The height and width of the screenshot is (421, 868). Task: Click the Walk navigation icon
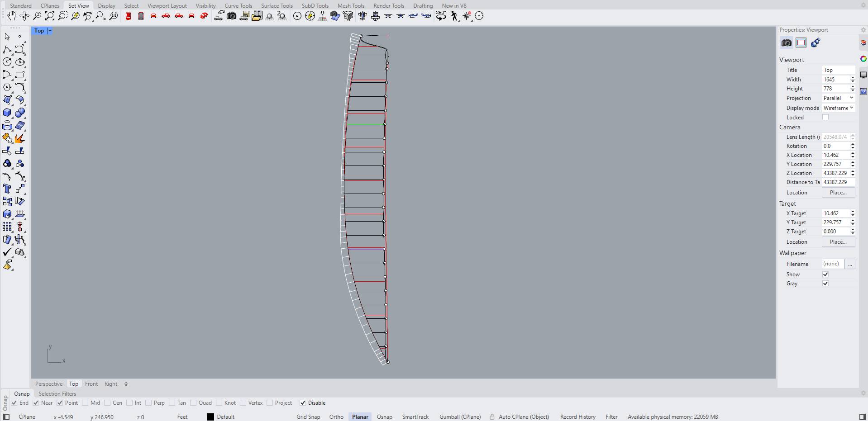click(x=454, y=16)
